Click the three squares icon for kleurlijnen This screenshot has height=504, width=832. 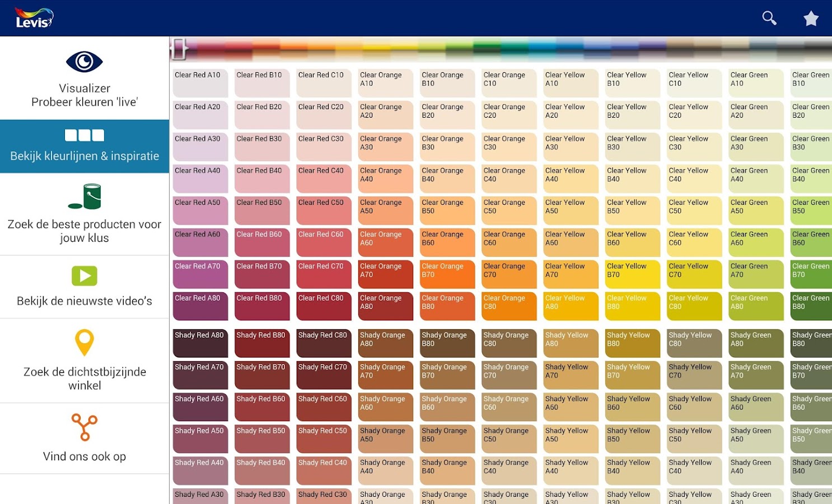tap(85, 134)
